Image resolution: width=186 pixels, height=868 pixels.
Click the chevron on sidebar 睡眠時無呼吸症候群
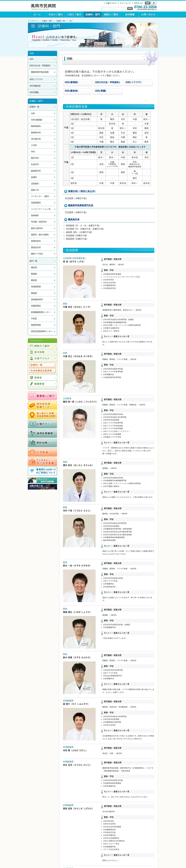tap(55, 72)
